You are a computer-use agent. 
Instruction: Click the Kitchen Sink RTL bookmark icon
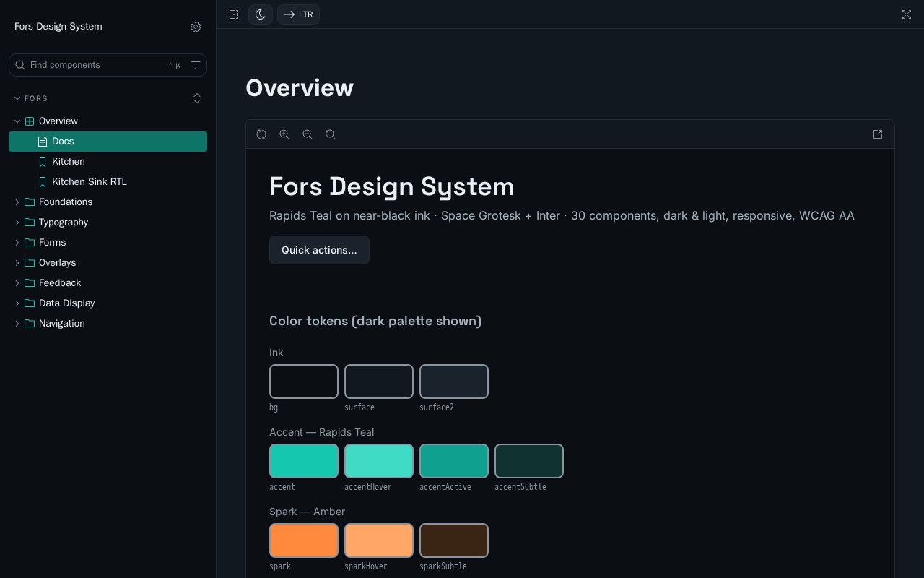[43, 182]
